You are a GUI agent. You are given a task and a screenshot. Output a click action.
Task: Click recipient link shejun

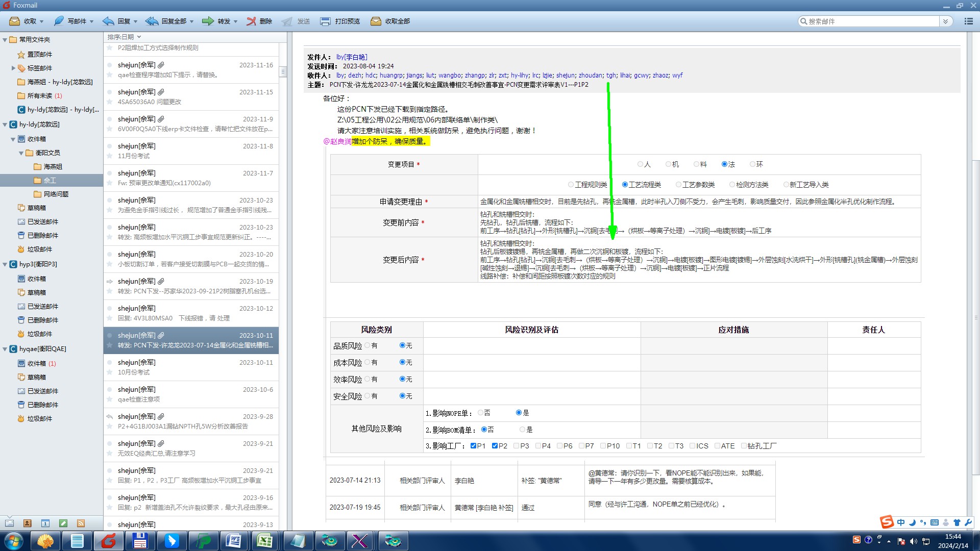[565, 75]
